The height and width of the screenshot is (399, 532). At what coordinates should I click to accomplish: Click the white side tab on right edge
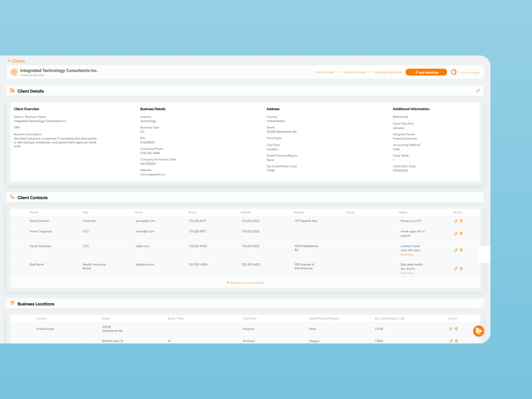pyautogui.click(x=484, y=254)
